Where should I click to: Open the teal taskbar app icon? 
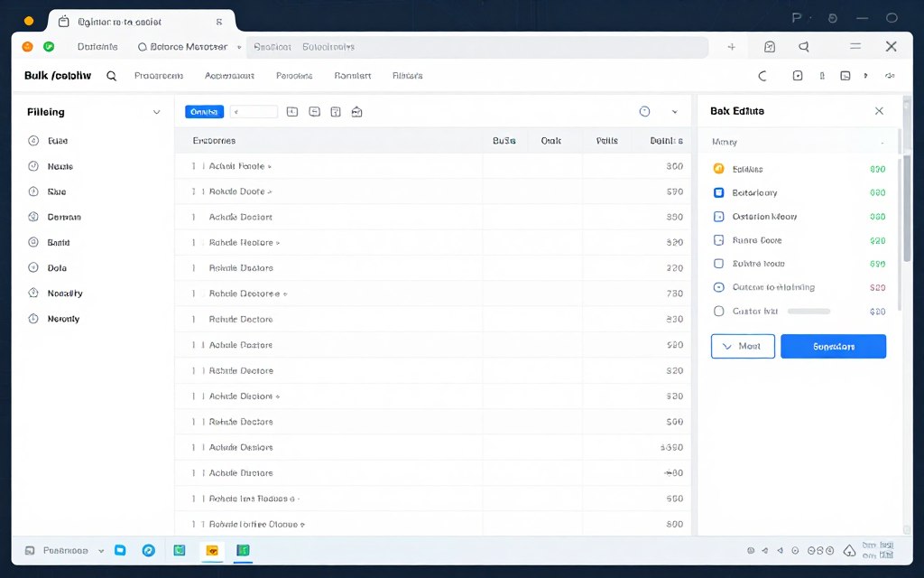coord(180,550)
